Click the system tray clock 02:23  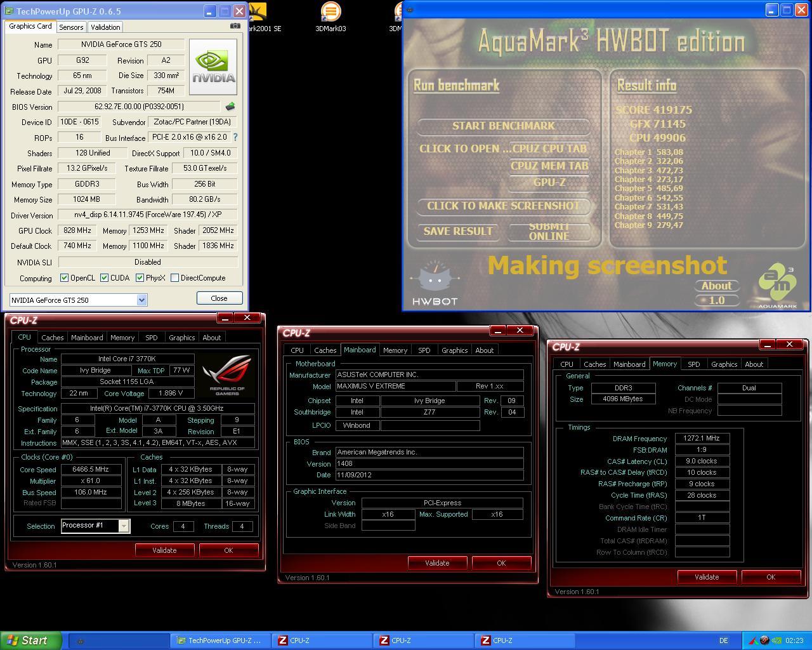pyautogui.click(x=794, y=640)
